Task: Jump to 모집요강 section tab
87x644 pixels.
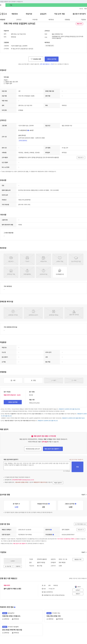Action: (x=3, y=19)
